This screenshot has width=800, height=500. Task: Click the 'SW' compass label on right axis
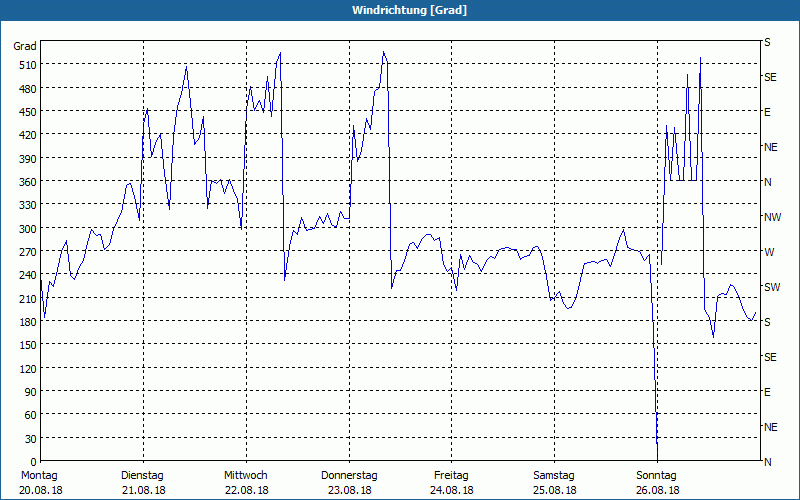click(772, 287)
